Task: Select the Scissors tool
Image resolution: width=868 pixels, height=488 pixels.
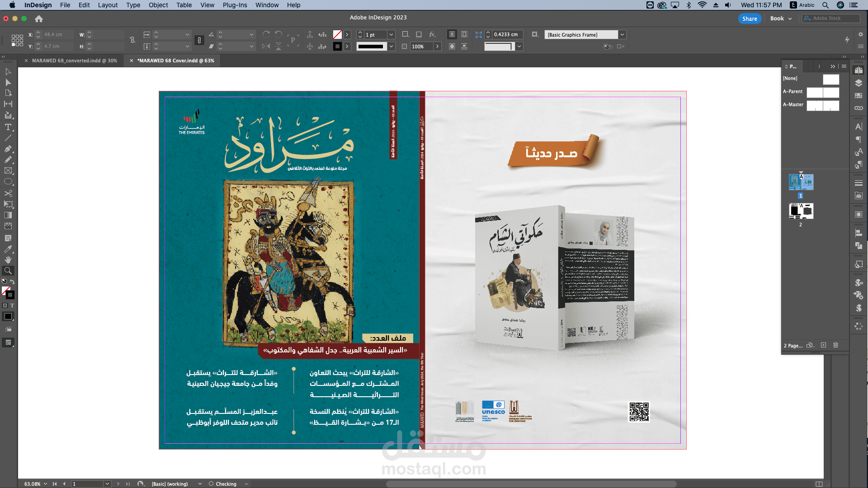Action: (8, 193)
